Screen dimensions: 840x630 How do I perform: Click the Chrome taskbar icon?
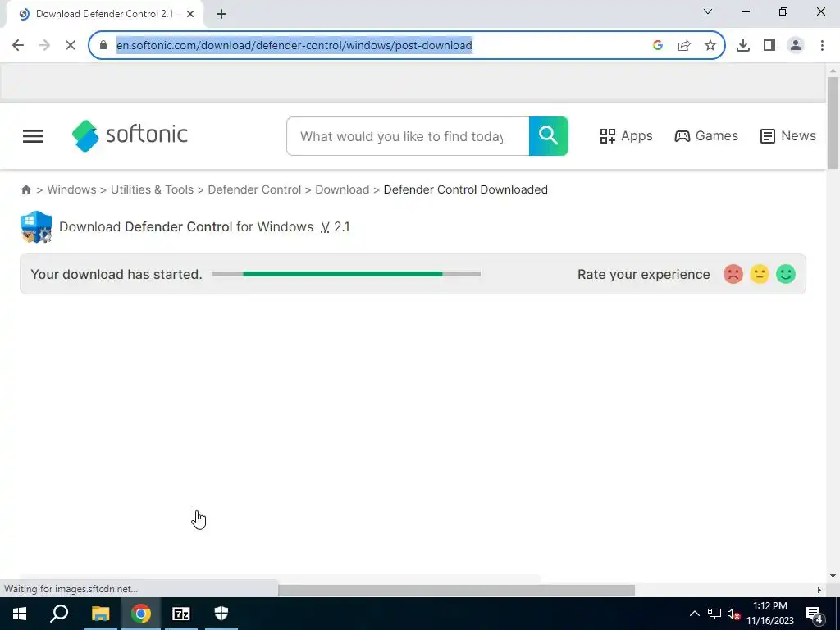[141, 614]
